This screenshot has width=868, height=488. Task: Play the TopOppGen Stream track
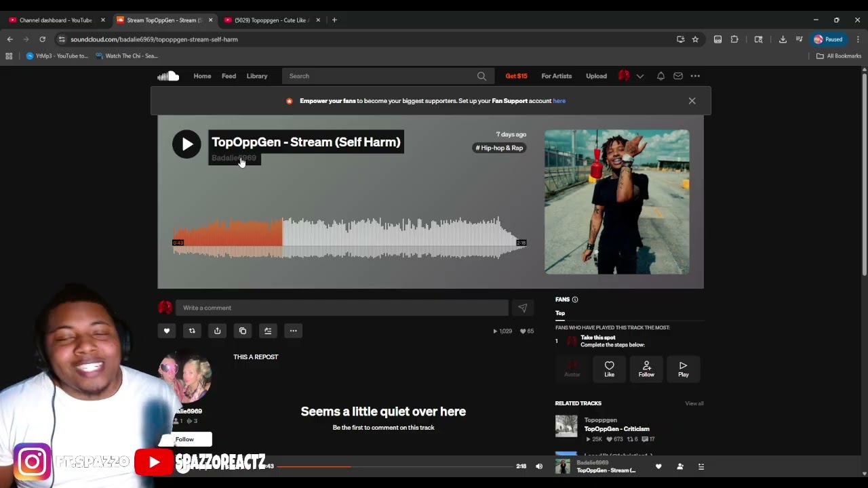tap(186, 144)
